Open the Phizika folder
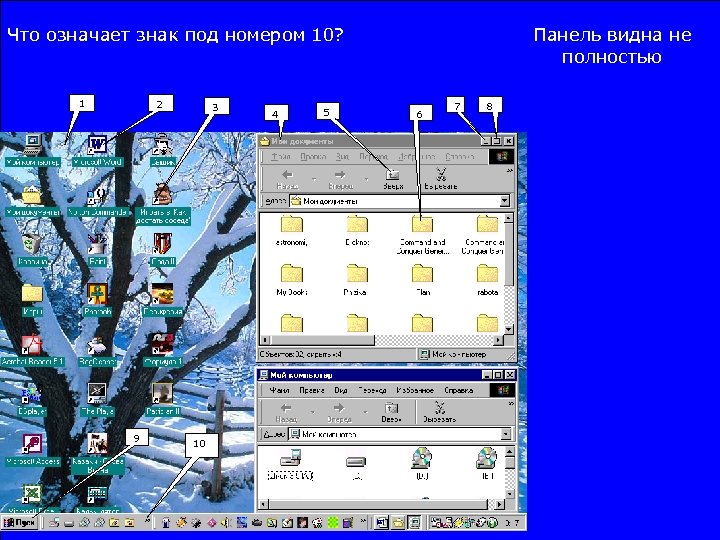Screen dimensions: 720x540 point(356,280)
